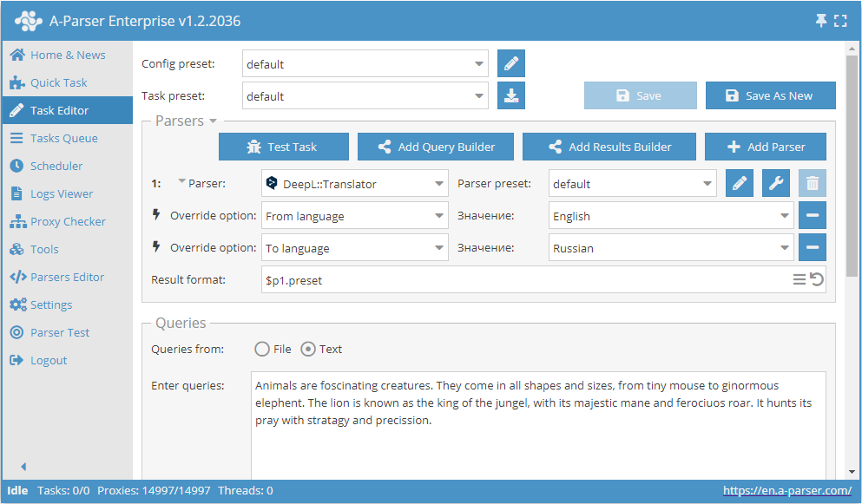Image resolution: width=862 pixels, height=504 pixels.
Task: Click inside the Enter queries text area
Action: click(538, 434)
